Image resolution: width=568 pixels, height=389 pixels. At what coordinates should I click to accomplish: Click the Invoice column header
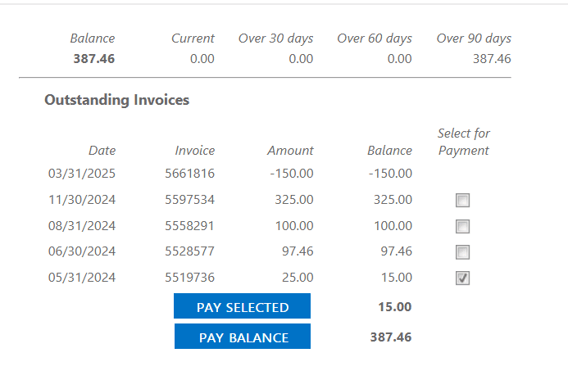tap(195, 150)
